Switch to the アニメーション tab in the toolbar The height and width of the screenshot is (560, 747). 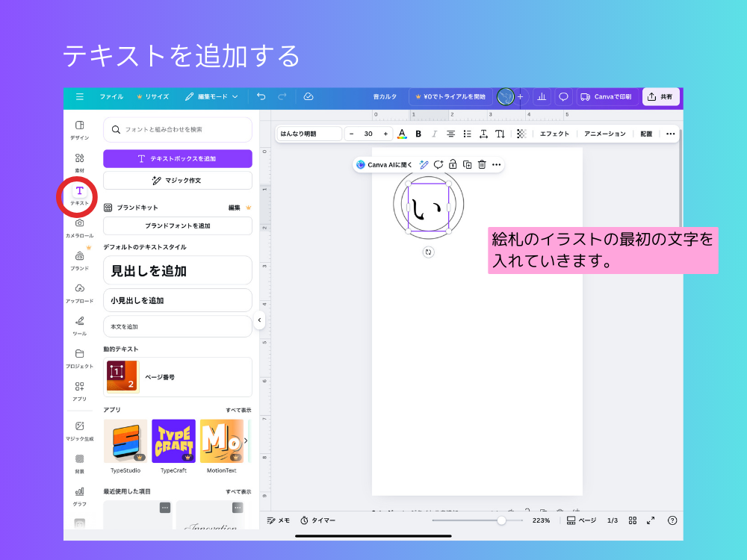pyautogui.click(x=605, y=134)
